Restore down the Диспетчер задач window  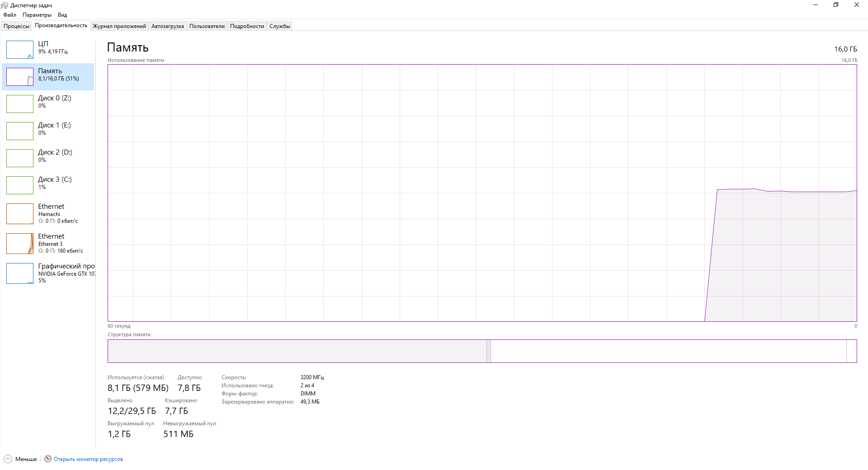click(x=836, y=5)
